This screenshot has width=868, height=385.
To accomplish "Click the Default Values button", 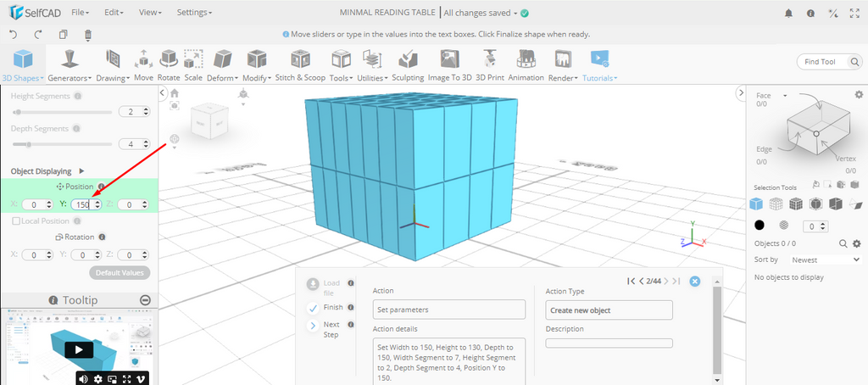I will point(120,273).
